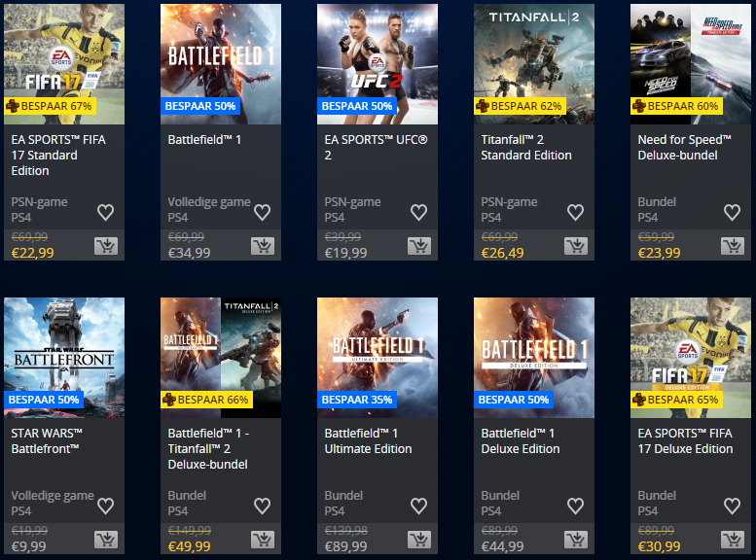Open the Battlefield 1 Ultimate Edition title link

point(368,441)
